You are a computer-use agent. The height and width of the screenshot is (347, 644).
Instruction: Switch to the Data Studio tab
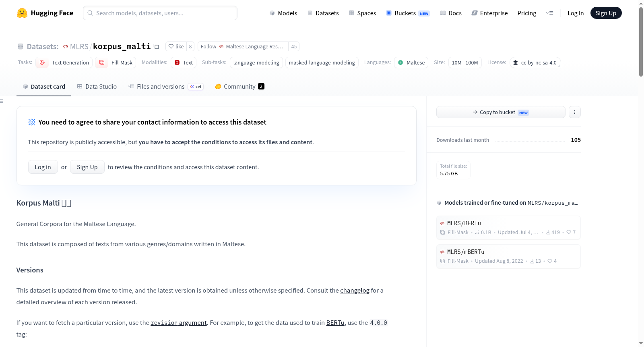[97, 86]
